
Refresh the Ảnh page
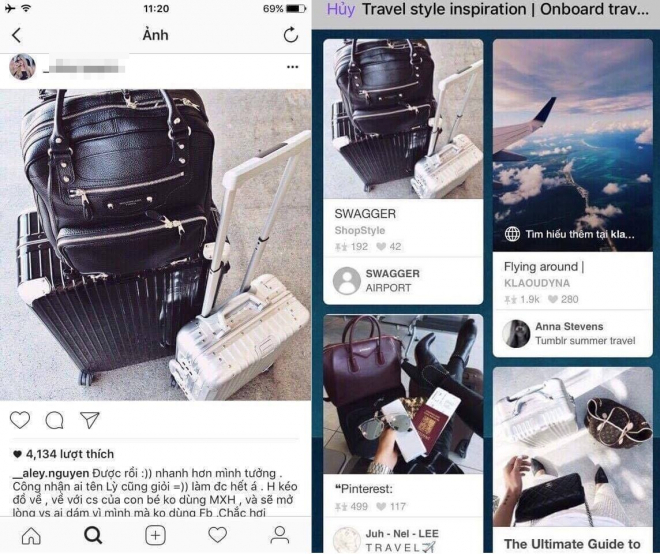pos(291,35)
